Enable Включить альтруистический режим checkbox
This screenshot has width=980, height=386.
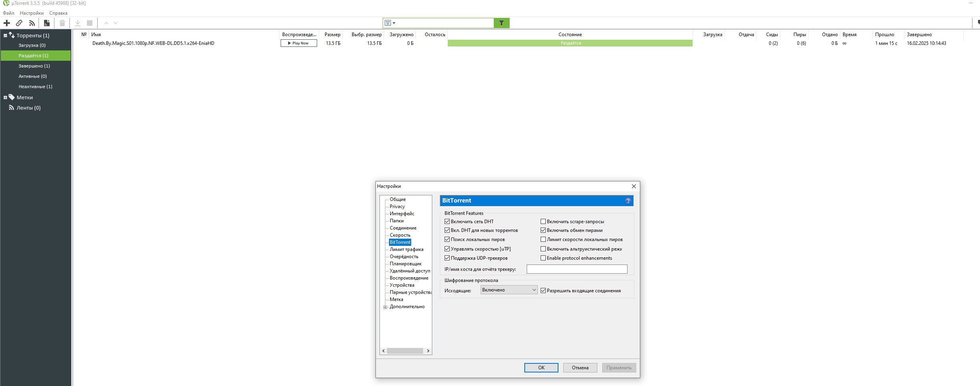pos(543,249)
